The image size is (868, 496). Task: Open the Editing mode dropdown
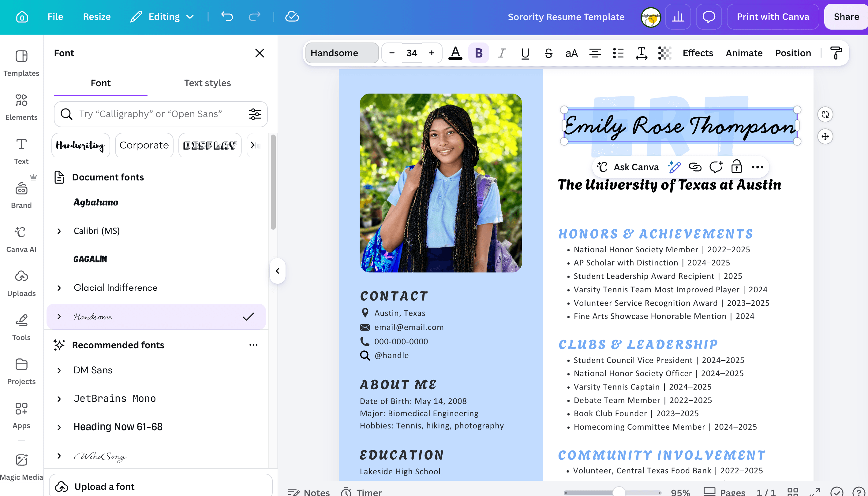pos(162,16)
